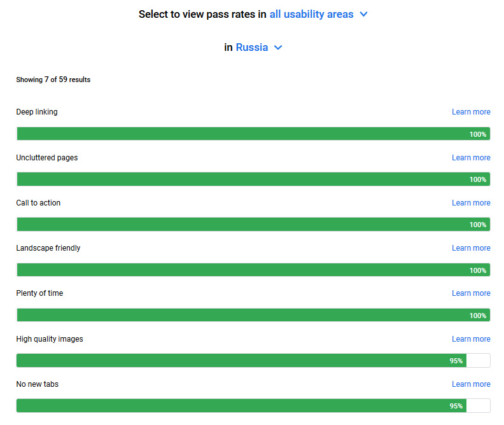This screenshot has width=504, height=425.
Task: Click the chevron arrow beside Russia
Action: (x=278, y=48)
